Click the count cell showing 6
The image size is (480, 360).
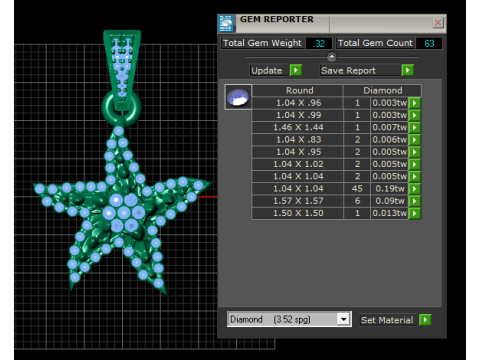357,201
